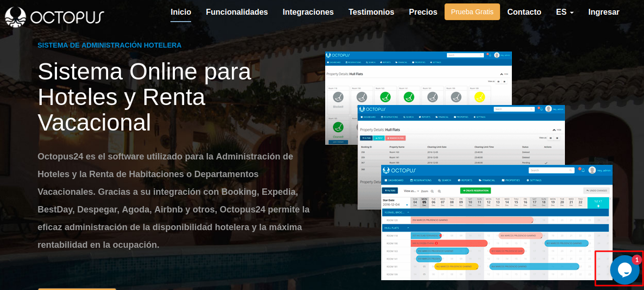Navigate to Testimonios
This screenshot has height=290, width=644.
371,12
